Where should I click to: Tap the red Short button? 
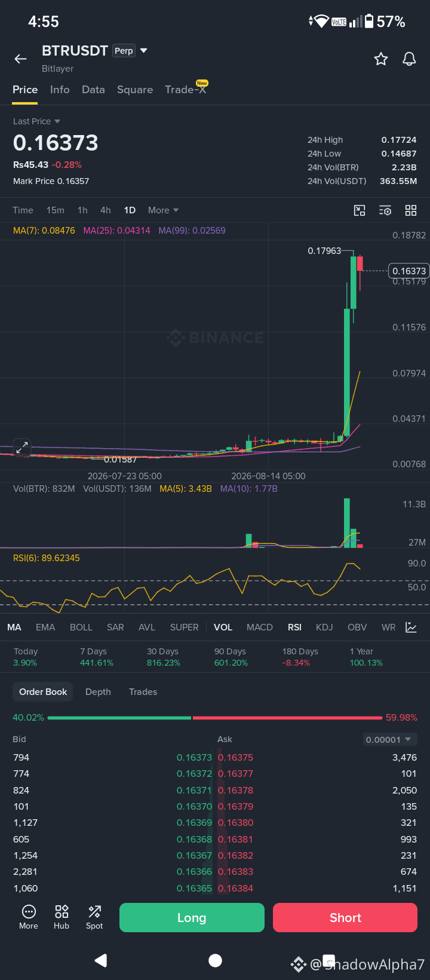click(x=345, y=918)
